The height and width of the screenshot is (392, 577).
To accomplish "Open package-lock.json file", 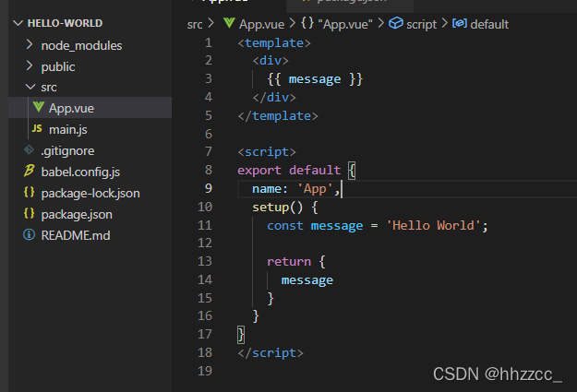I will pyautogui.click(x=90, y=194).
